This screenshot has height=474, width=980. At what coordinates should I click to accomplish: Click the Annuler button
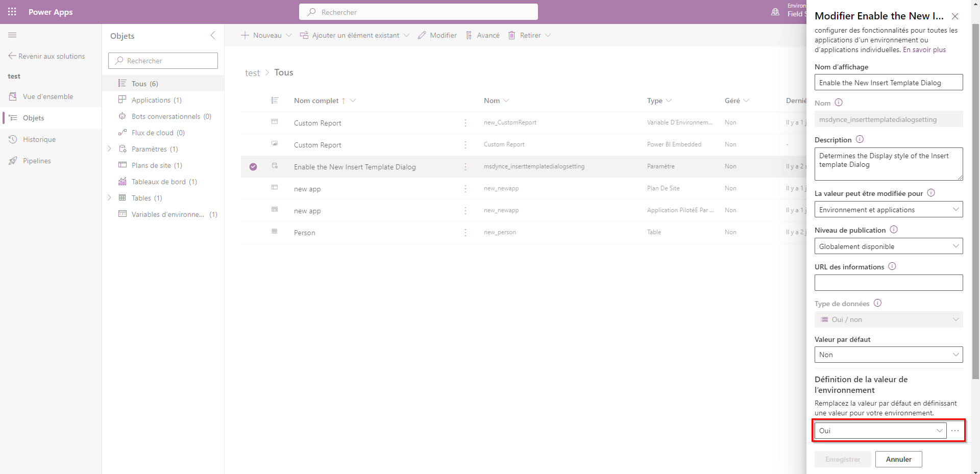pos(899,459)
